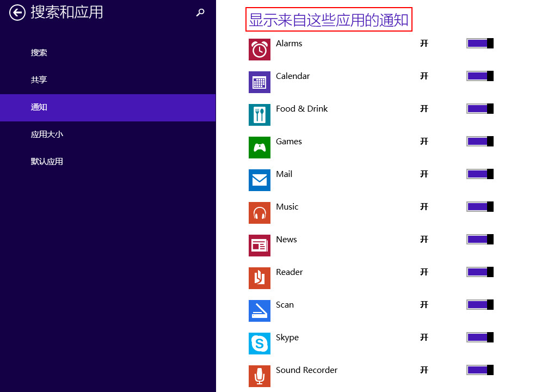Image resolution: width=554 pixels, height=392 pixels.
Task: Click the Mail app name
Action: (284, 174)
